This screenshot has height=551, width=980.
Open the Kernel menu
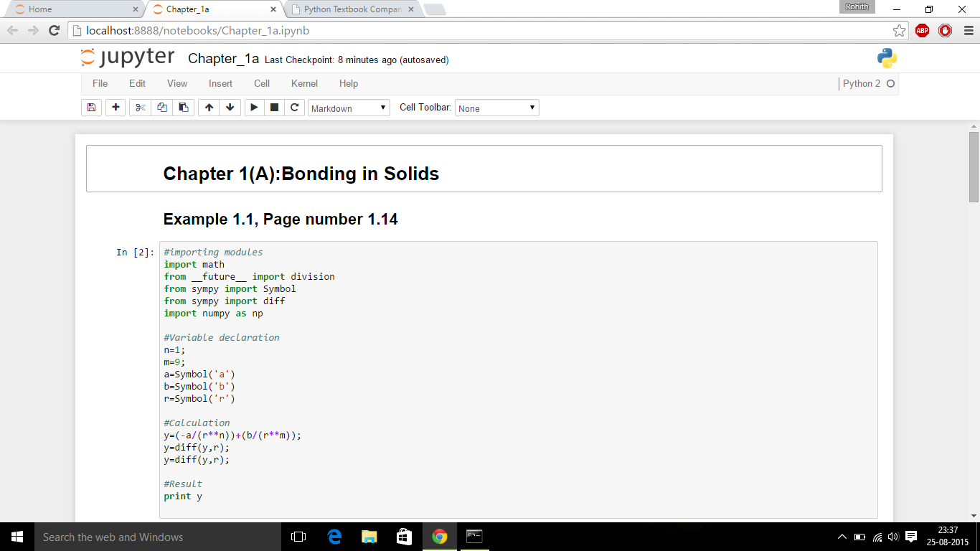304,84
